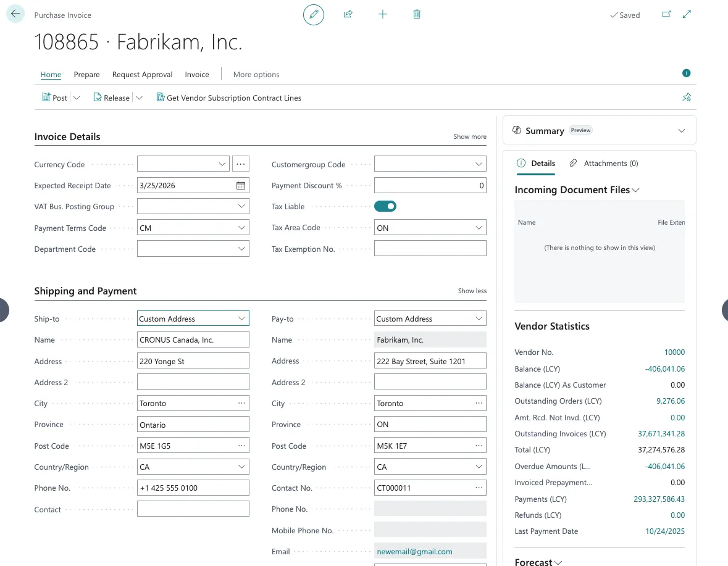Click the Post action
The height and width of the screenshot is (566, 728).
55,98
